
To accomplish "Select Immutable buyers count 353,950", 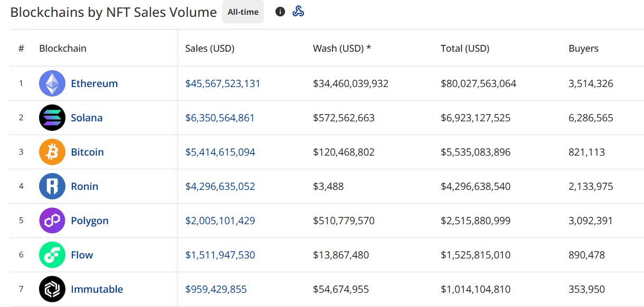I will [x=586, y=289].
